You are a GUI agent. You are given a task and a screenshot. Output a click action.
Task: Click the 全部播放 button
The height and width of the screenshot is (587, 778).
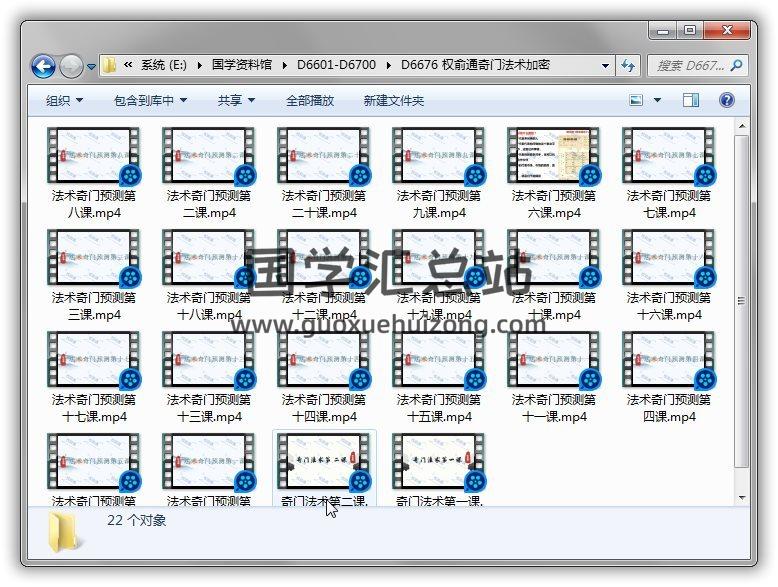tap(310, 100)
